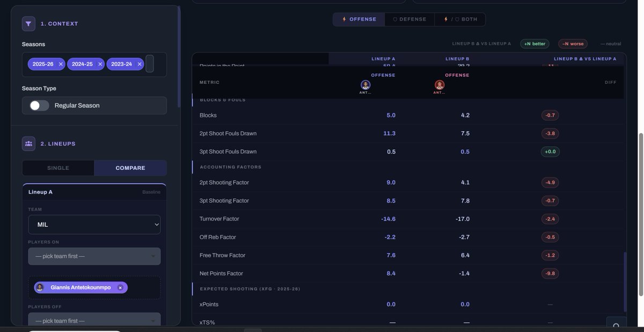644x332 pixels.
Task: Click the 2pt Shoot Fouls Drawn diff -3.8
Action: (550, 133)
